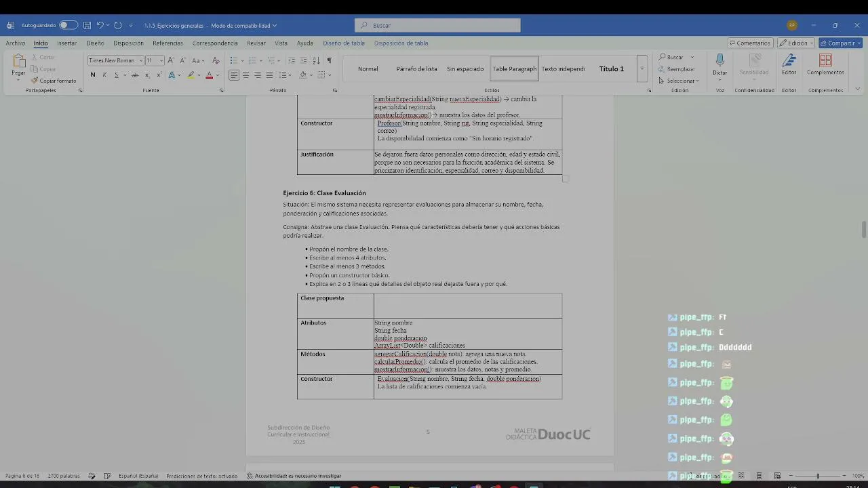Switch to the Correspondencia tab
868x488 pixels.
pyautogui.click(x=215, y=43)
